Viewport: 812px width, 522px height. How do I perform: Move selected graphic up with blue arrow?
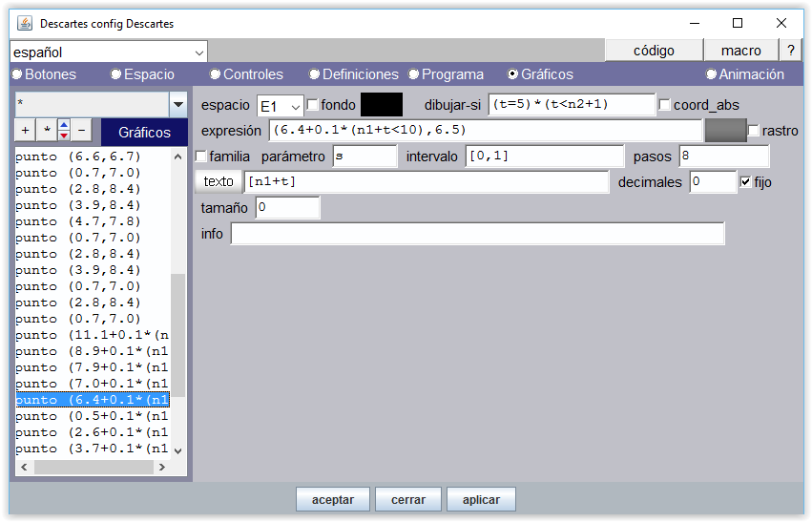(63, 125)
